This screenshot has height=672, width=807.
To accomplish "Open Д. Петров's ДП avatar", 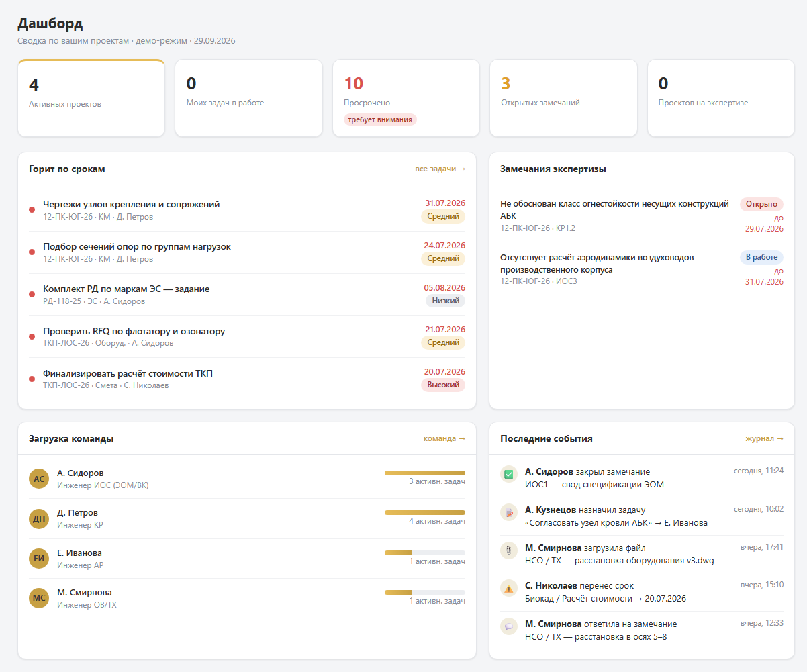I will [39, 518].
